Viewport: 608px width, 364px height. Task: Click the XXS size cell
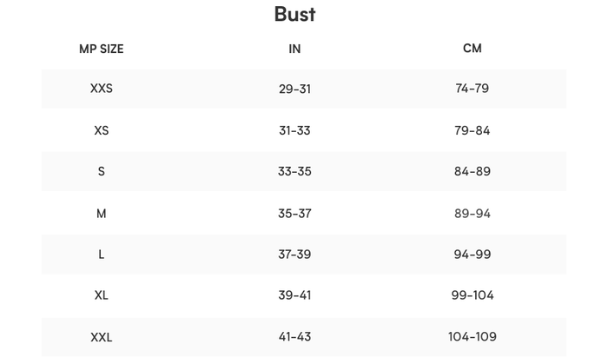click(102, 89)
